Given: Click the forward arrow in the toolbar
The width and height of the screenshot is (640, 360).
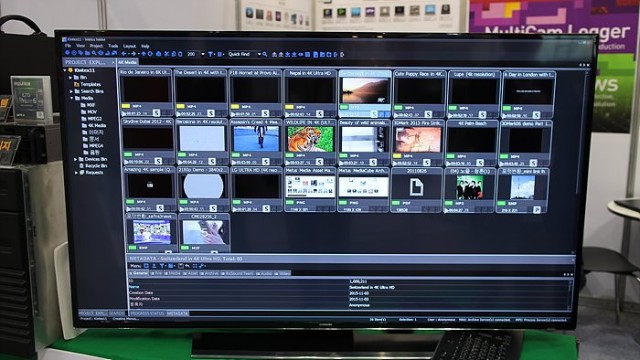Looking at the screenshot, I should click(133, 54).
